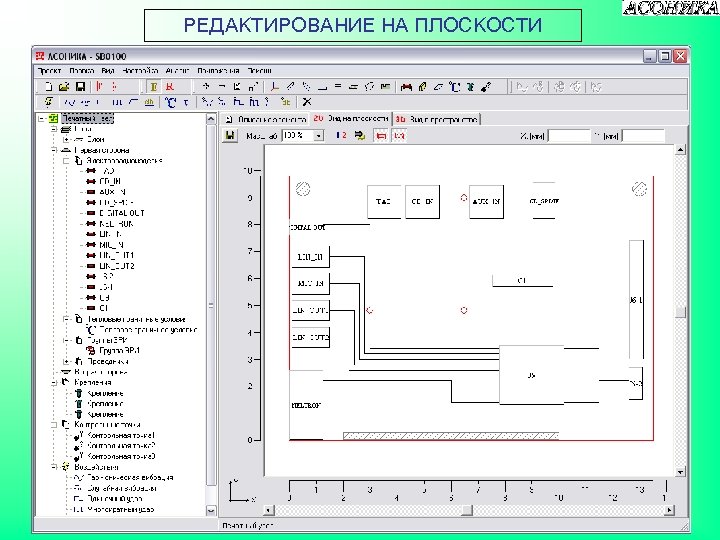Switch to the Описание проекта tab
The image size is (720, 540).
(266, 119)
